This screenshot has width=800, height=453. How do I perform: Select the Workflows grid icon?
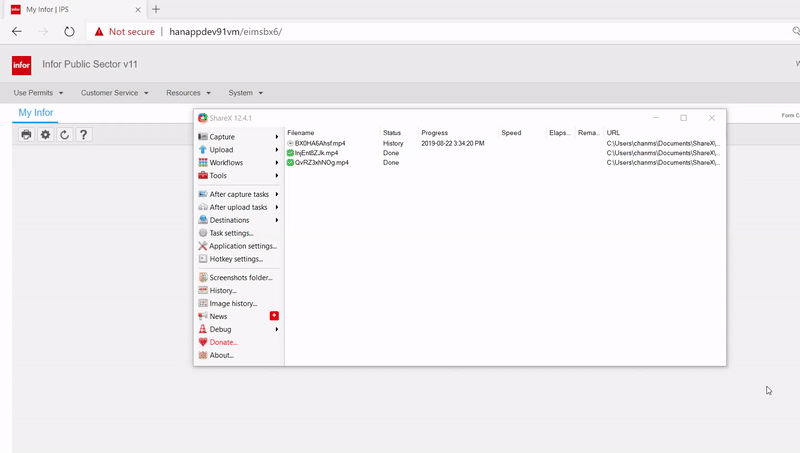pyautogui.click(x=203, y=162)
